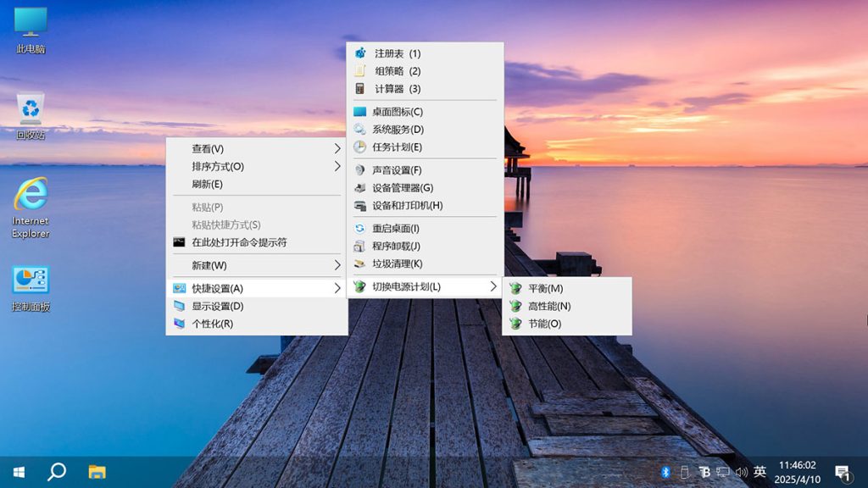The height and width of the screenshot is (488, 868).
Task: Open 组策略 (2) entry
Action: (426, 71)
